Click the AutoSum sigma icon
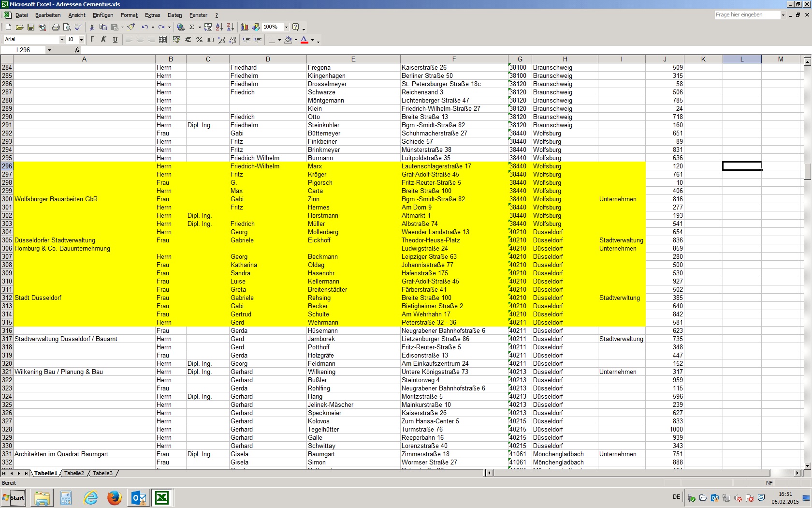812x508 pixels. click(192, 27)
